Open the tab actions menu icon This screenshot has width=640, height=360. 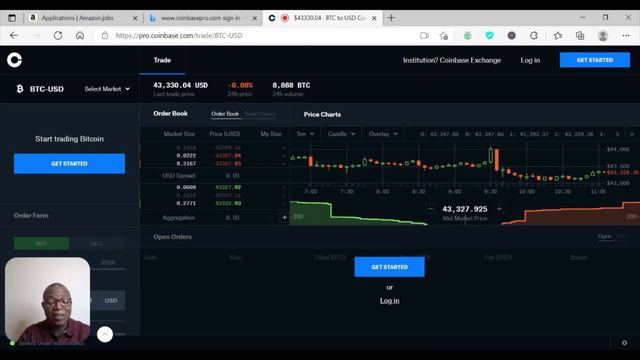pos(12,18)
